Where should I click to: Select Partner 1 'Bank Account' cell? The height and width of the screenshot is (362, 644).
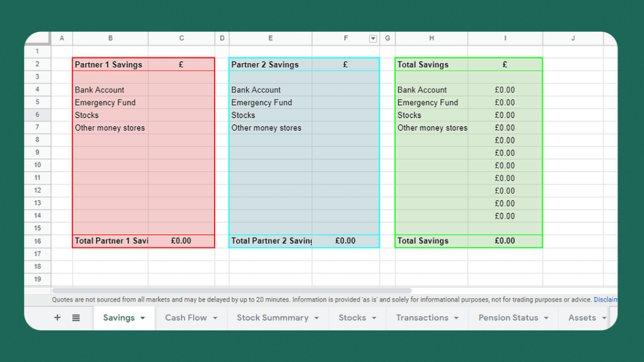click(x=111, y=90)
